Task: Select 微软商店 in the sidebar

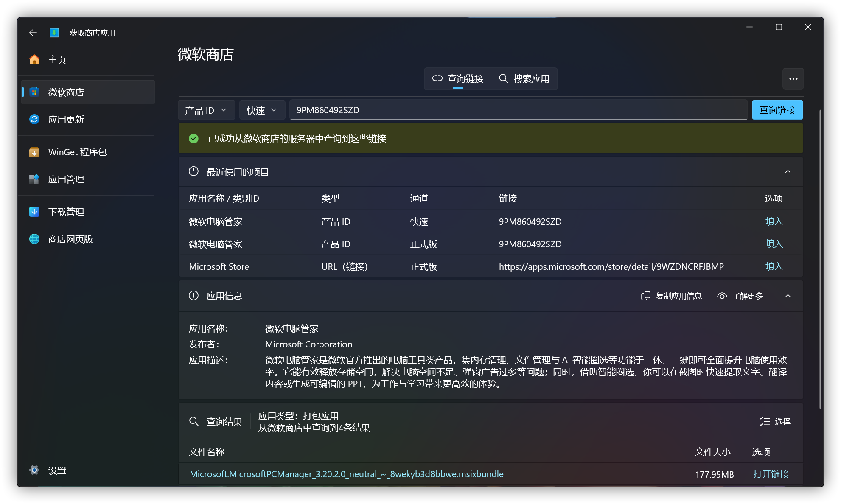Action: pos(66,92)
